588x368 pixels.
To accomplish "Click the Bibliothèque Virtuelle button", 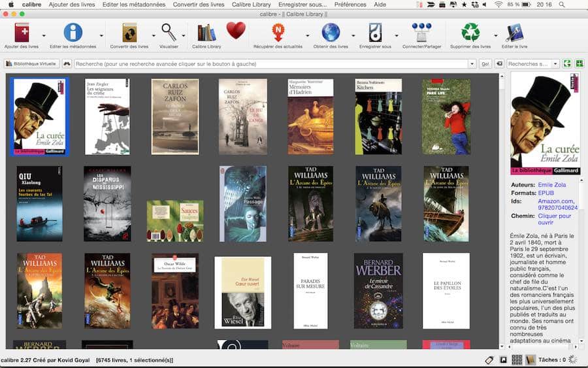I will 31,64.
